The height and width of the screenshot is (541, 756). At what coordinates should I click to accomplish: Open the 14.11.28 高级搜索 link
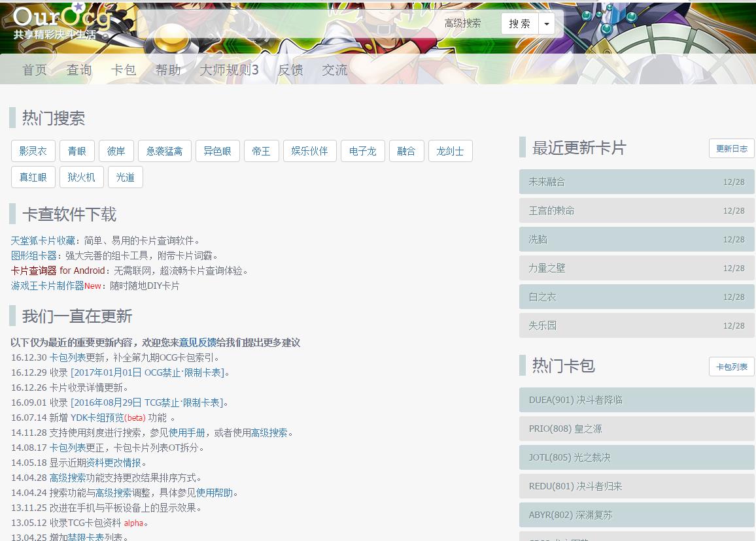point(269,433)
